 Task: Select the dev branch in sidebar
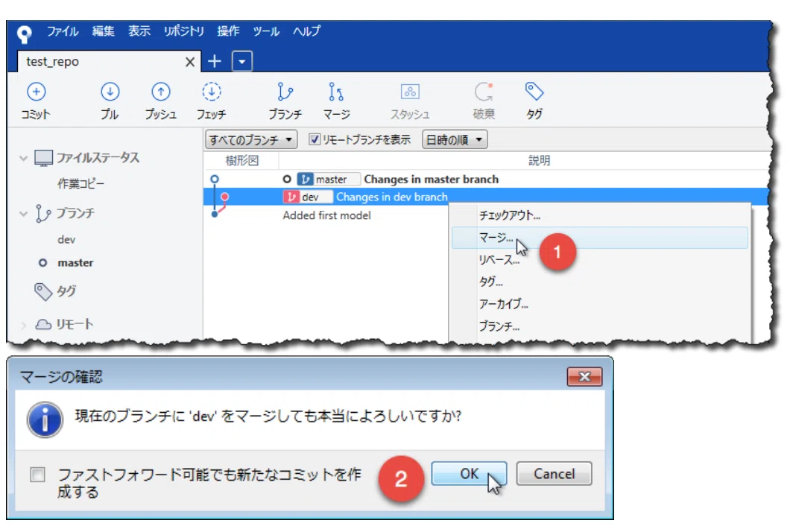pos(66,240)
